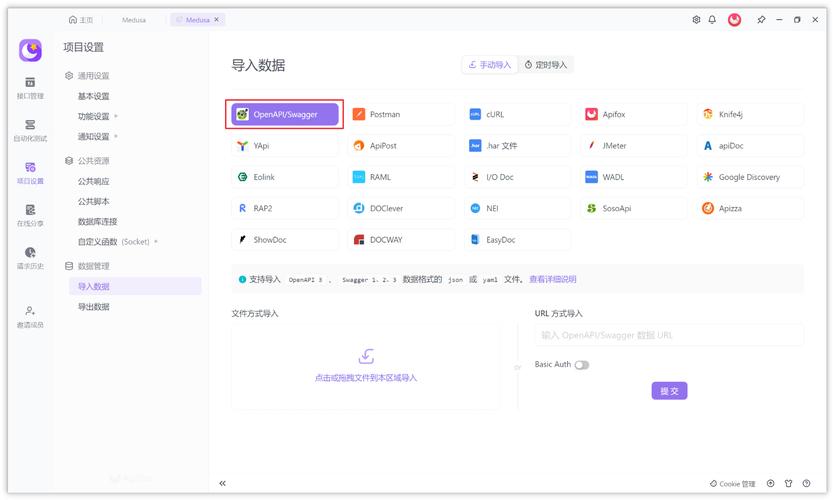Pick JMeter import format
Screen dimensions: 835x500
pos(634,145)
